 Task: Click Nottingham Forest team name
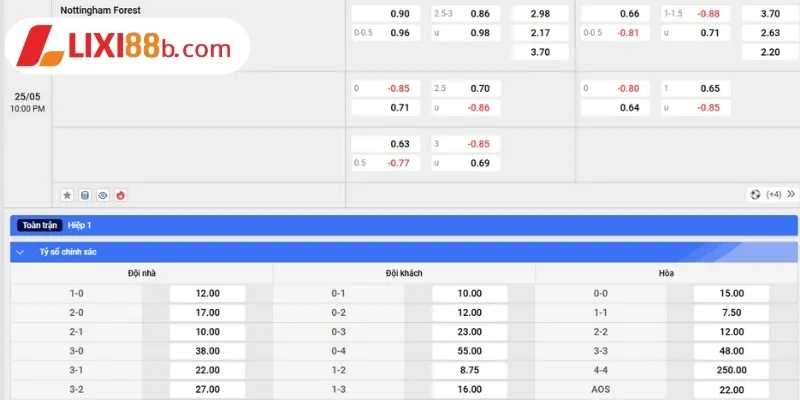tap(101, 10)
